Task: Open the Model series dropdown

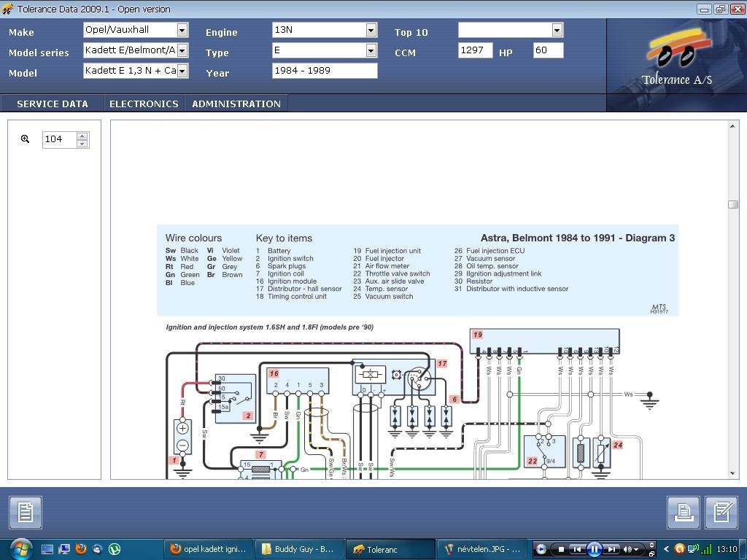Action: (x=182, y=50)
